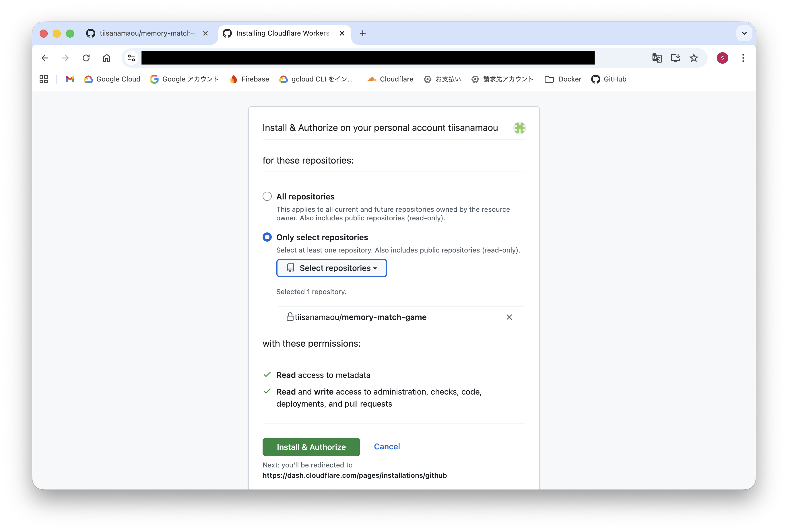Click the browser reload icon

click(x=86, y=58)
